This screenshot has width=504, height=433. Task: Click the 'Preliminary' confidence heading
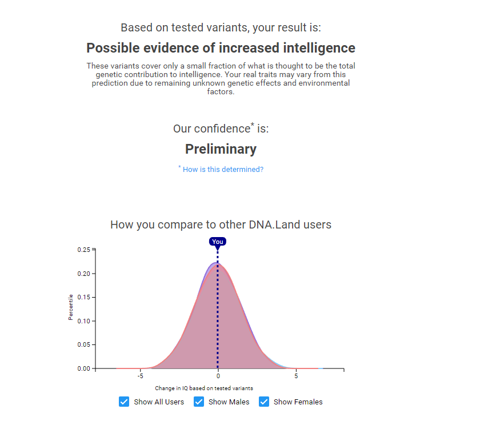221,149
